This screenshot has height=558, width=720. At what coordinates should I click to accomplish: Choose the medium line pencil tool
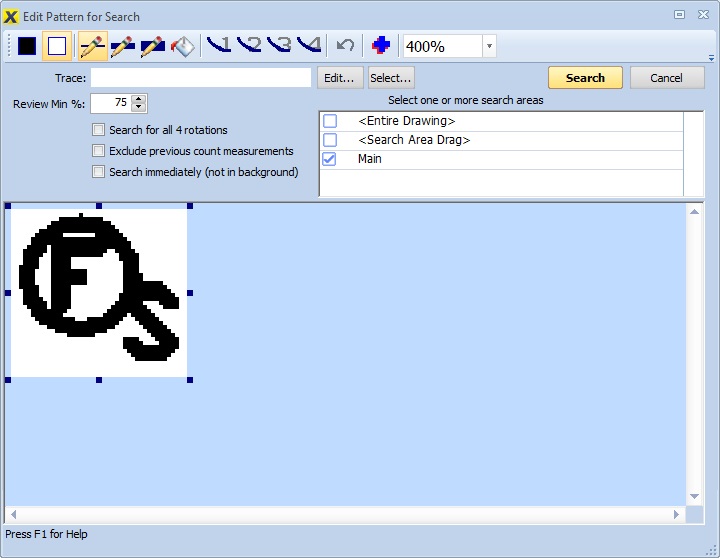pos(123,46)
